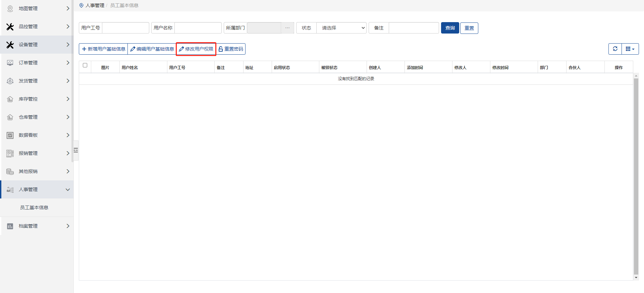Click the 用户工号 input field
644x293 pixels.
[x=125, y=28]
